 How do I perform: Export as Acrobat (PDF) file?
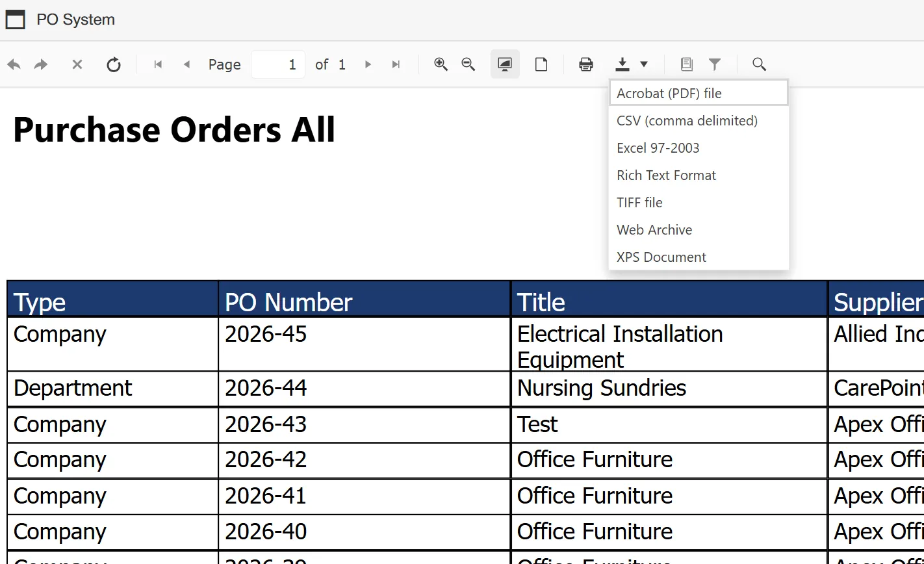pos(699,93)
